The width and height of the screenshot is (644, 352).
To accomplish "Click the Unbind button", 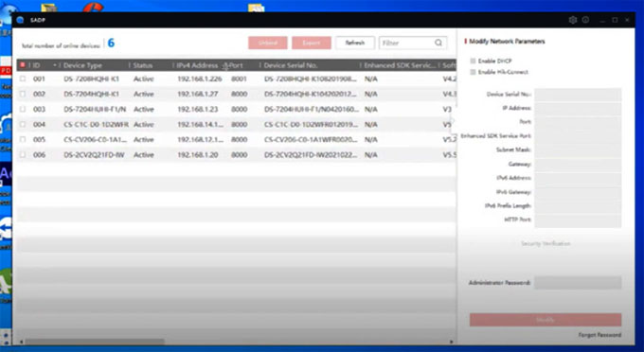I will click(268, 43).
